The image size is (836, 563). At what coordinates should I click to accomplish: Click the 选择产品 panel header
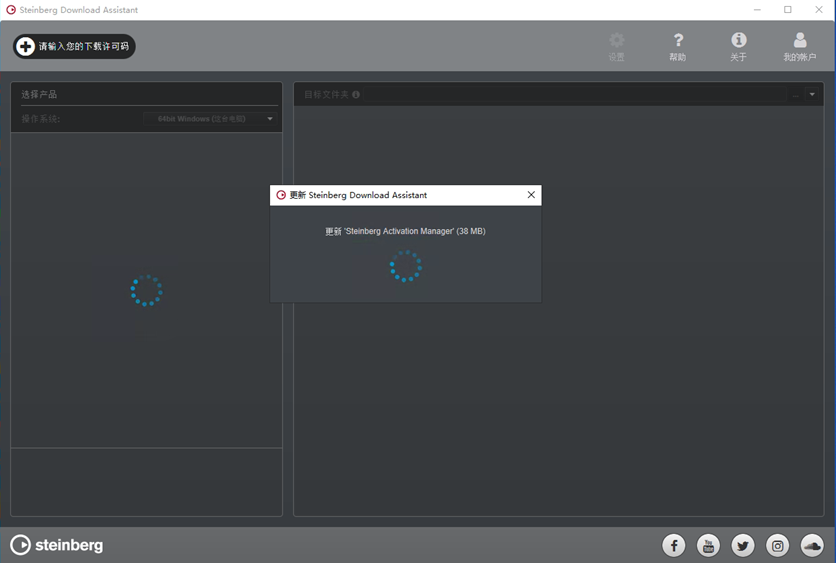[40, 94]
